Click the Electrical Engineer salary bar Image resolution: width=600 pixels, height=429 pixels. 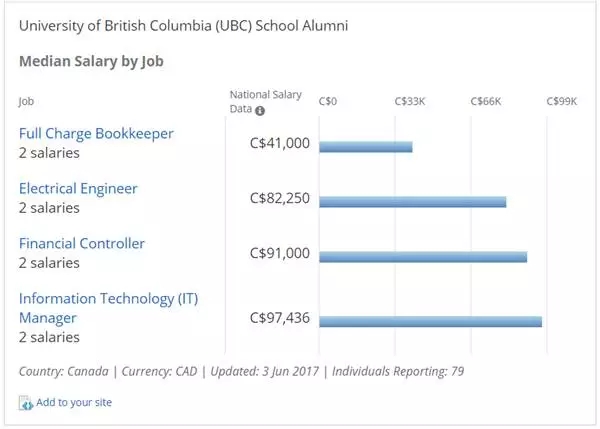(x=412, y=201)
